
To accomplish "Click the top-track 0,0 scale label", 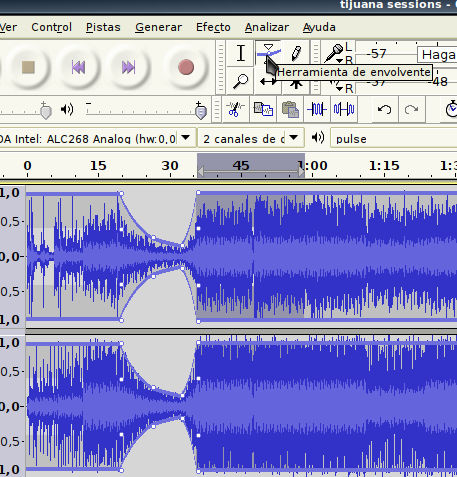I will 11,257.
